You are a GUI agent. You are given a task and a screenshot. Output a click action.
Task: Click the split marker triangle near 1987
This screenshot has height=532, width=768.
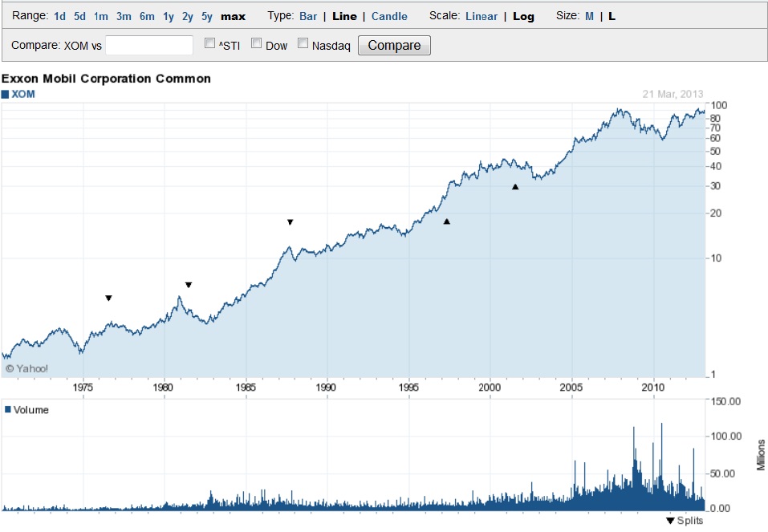pos(290,222)
